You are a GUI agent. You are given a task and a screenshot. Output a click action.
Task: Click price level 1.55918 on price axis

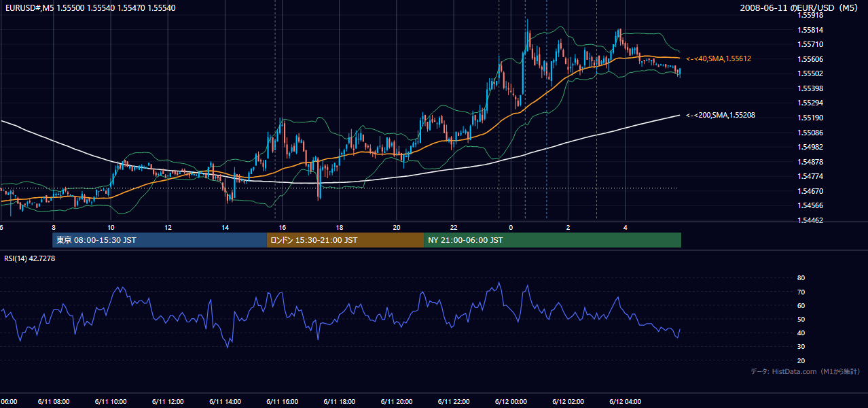pos(810,15)
